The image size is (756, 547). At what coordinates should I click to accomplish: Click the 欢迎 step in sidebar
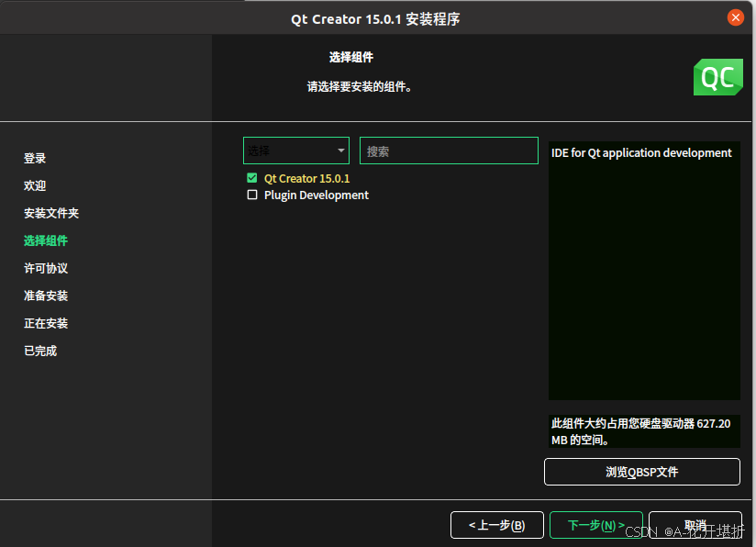(35, 185)
